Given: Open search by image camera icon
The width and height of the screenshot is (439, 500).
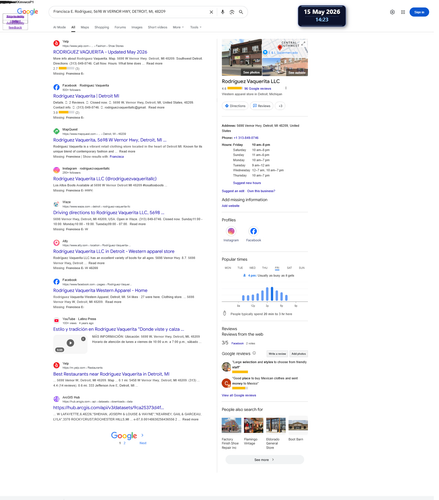Looking at the screenshot, I should click(x=232, y=12).
